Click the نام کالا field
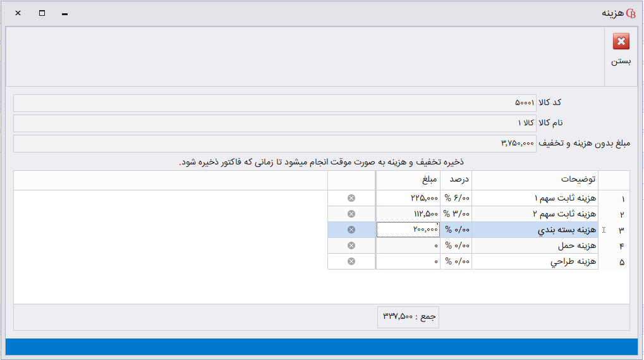The width and height of the screenshot is (644, 360). point(274,123)
